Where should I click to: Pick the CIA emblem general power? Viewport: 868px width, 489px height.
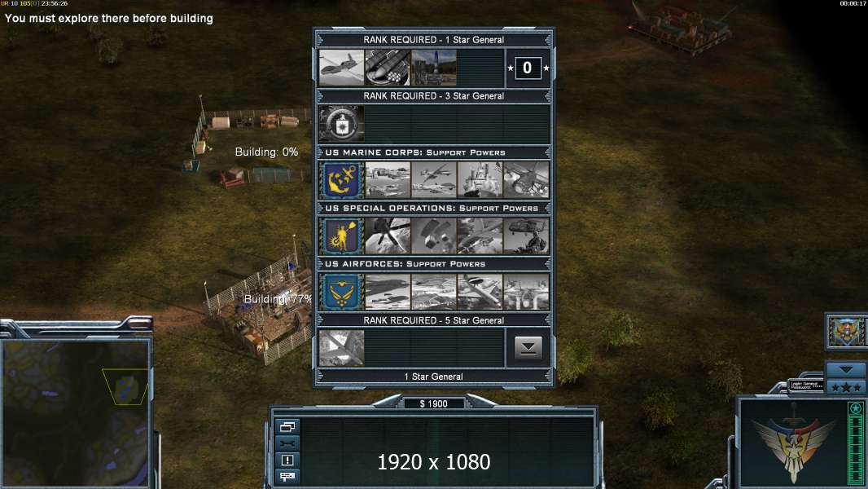341,124
